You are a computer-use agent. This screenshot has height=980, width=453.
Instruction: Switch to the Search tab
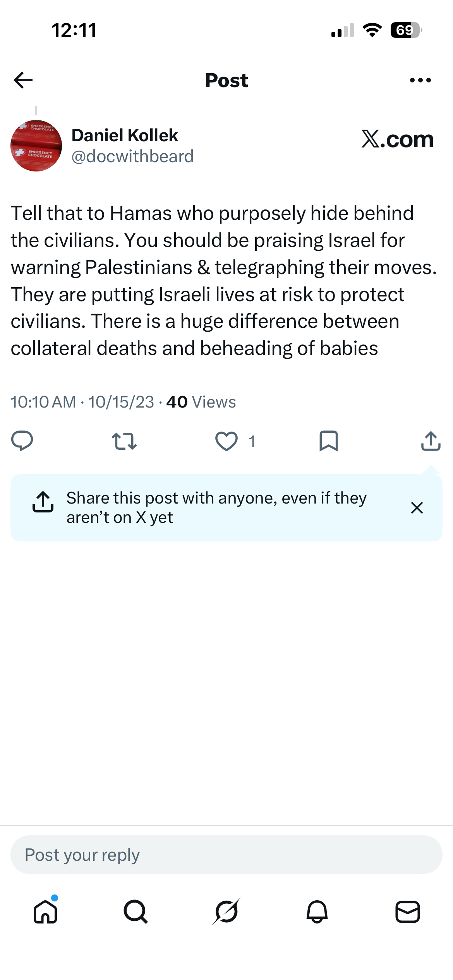136,911
